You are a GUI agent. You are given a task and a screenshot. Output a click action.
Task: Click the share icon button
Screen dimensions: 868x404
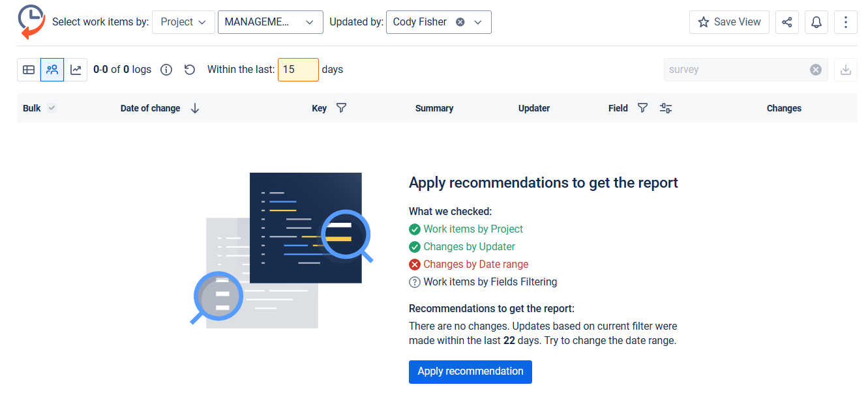(x=787, y=22)
